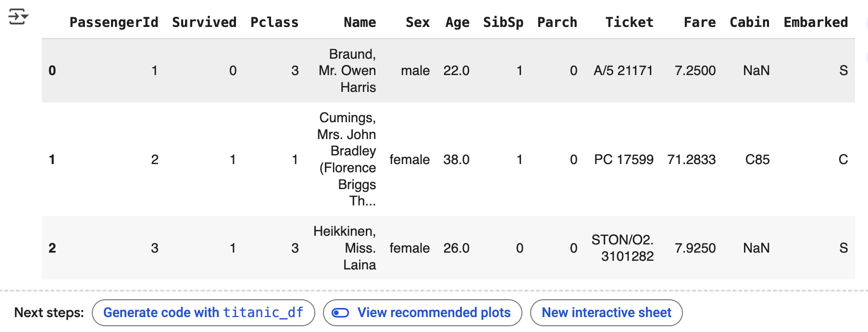This screenshot has width=868, height=332.
Task: Click the STON/O2. 3101282 ticket cell
Action: pyautogui.click(x=622, y=248)
